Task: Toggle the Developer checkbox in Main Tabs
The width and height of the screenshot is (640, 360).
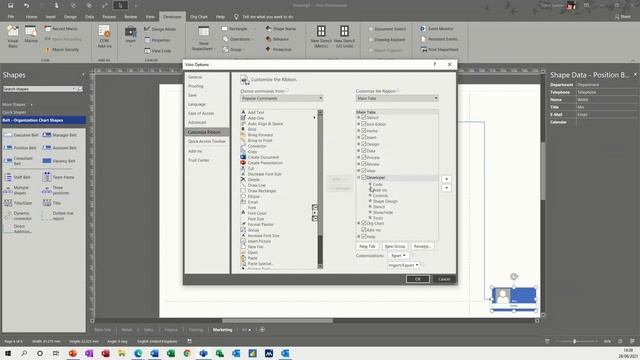Action: tap(364, 177)
